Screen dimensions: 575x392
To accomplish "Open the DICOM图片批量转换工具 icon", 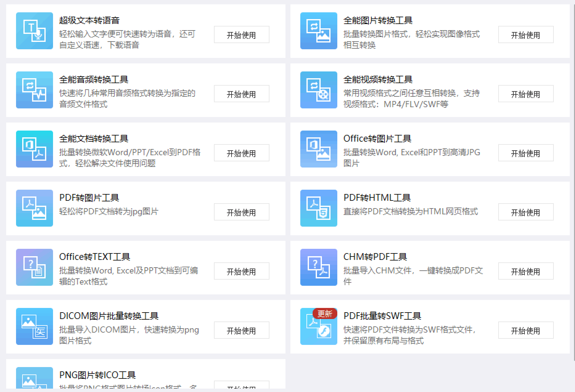I will point(35,326).
